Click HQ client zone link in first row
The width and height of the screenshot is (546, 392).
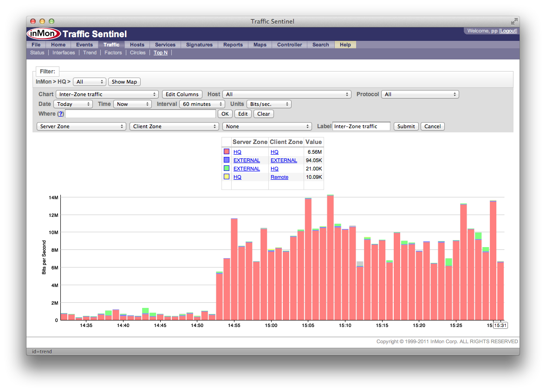pyautogui.click(x=275, y=152)
